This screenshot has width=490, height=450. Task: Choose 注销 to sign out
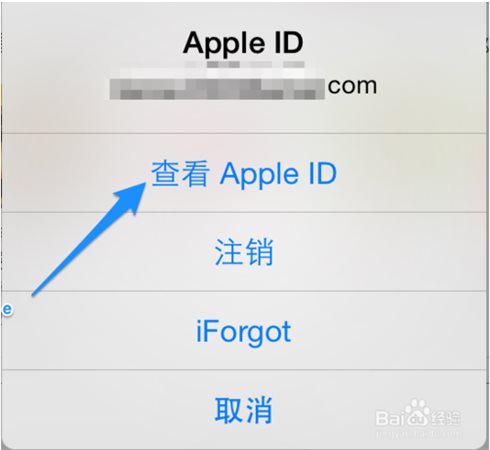click(x=244, y=252)
